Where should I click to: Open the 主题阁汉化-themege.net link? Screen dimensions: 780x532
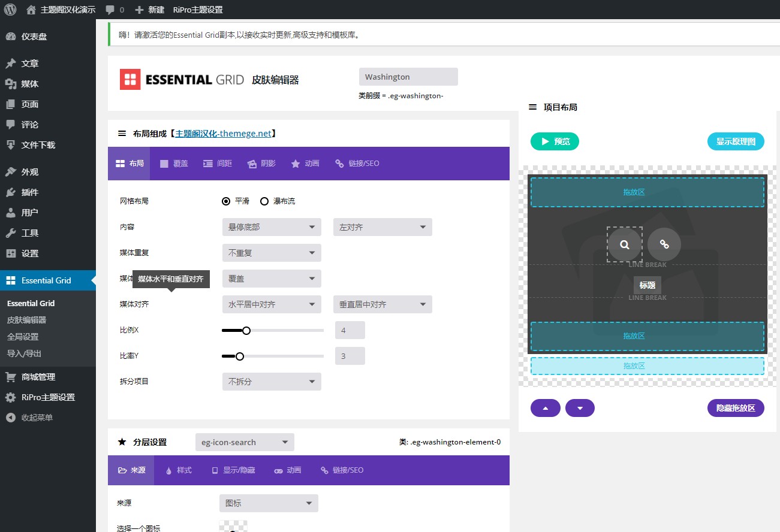223,134
